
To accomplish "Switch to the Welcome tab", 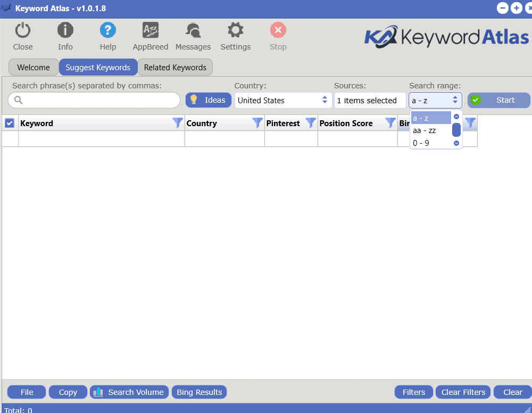I will 34,68.
